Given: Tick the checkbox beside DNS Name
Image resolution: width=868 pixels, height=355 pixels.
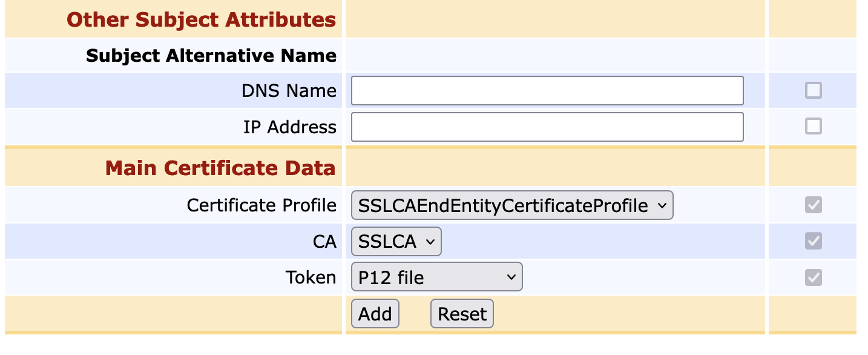Looking at the screenshot, I should coord(813,91).
